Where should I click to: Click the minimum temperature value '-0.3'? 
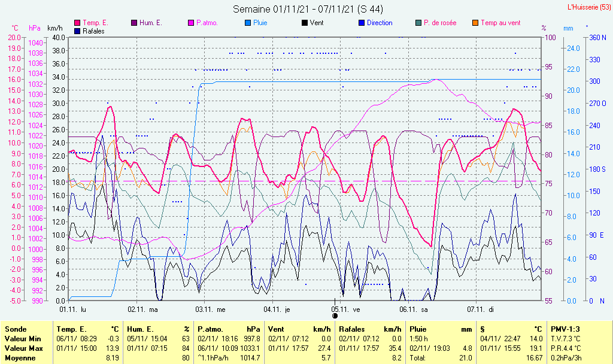click(x=113, y=339)
